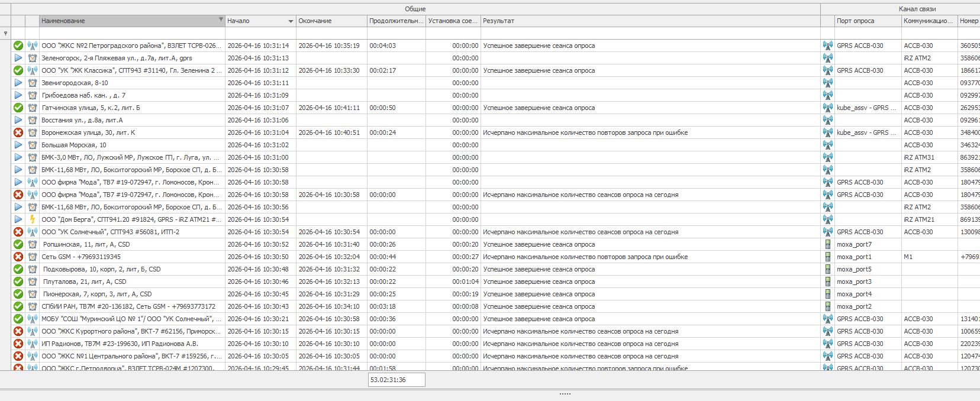
Task: Click alarm clock icon in Звенигородская row
Action: [x=33, y=83]
